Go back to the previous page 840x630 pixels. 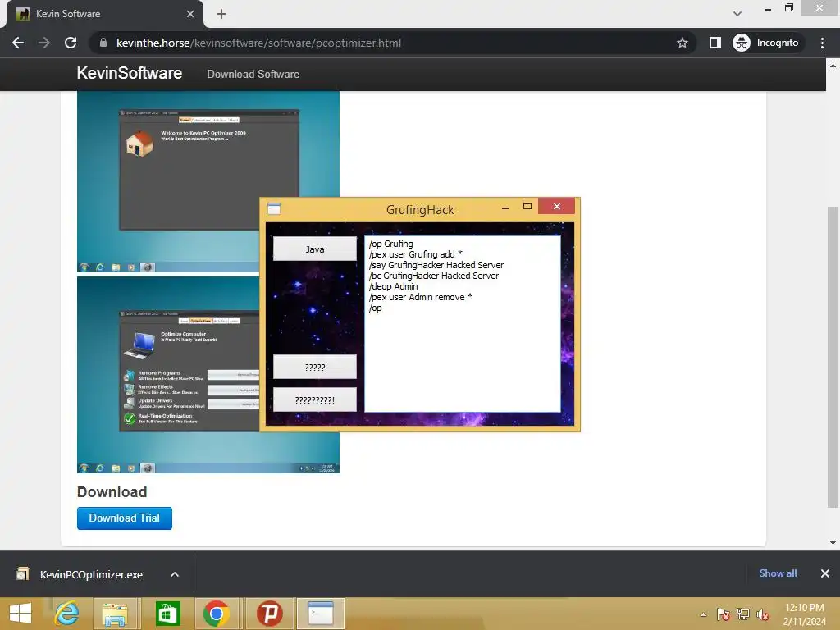18,43
